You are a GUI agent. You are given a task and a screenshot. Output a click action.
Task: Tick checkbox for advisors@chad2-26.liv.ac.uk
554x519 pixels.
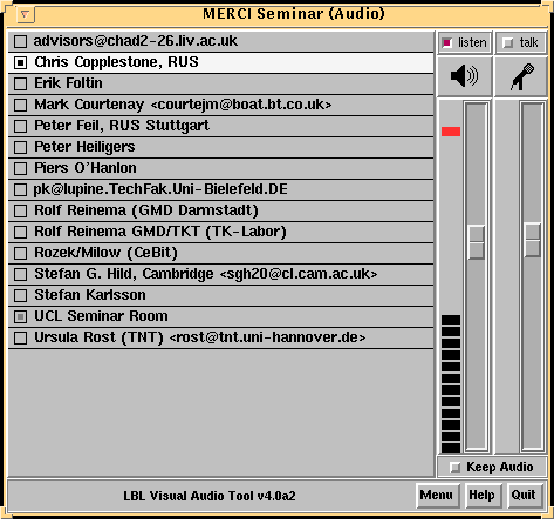(20, 41)
